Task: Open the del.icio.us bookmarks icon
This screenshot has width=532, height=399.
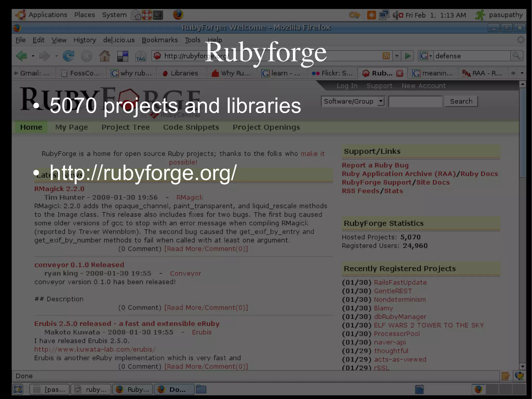Action: tap(123, 56)
